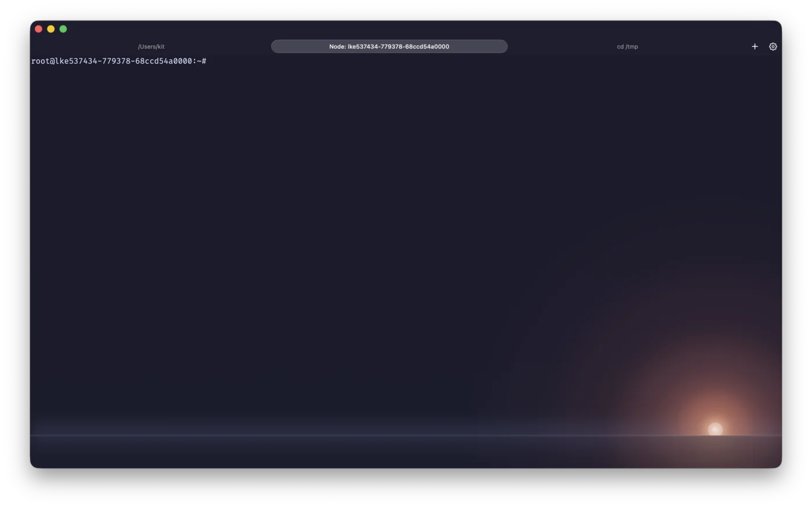The width and height of the screenshot is (812, 508).
Task: Select the settings cog in the top-right corner
Action: (773, 46)
